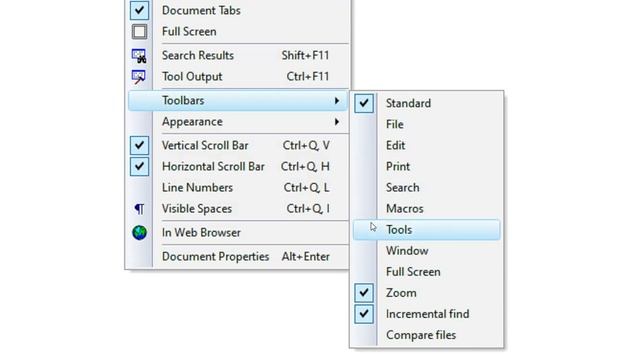Tick the Full Screen checkbox
The height and width of the screenshot is (360, 640).
tap(139, 31)
